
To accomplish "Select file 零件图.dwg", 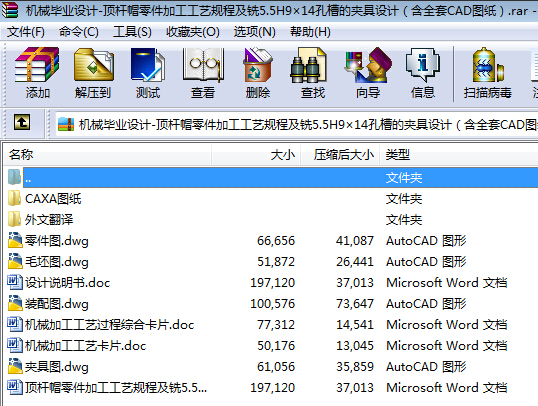I will tap(57, 241).
